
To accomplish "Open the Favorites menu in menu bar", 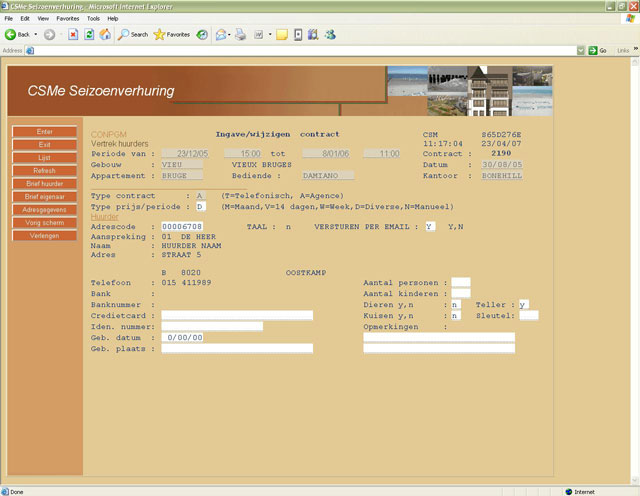I will click(67, 18).
